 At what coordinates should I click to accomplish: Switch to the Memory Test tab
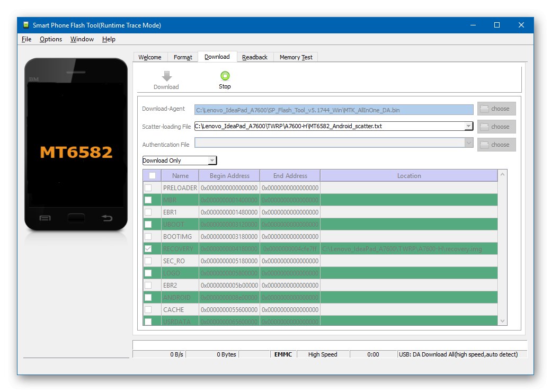pos(296,57)
